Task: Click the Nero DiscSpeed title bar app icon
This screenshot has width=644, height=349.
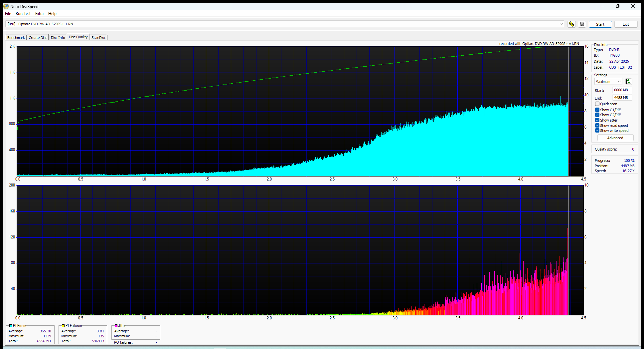Action: (x=6, y=6)
